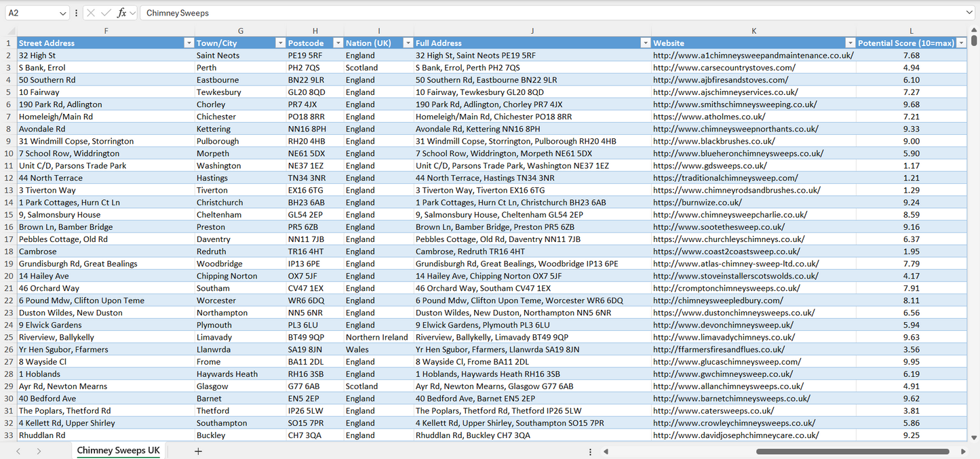Cancel the current entry with the X icon
This screenshot has width=980, height=459.
[x=90, y=12]
